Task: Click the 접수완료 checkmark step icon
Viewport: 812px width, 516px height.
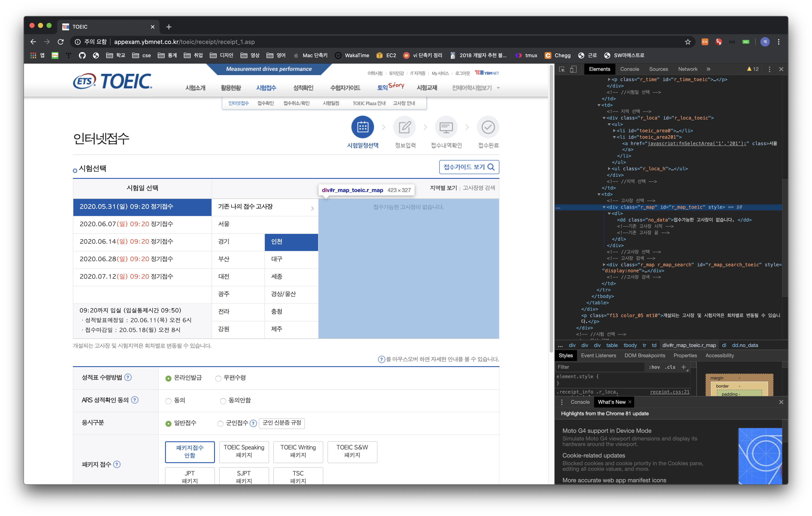Action: tap(488, 127)
